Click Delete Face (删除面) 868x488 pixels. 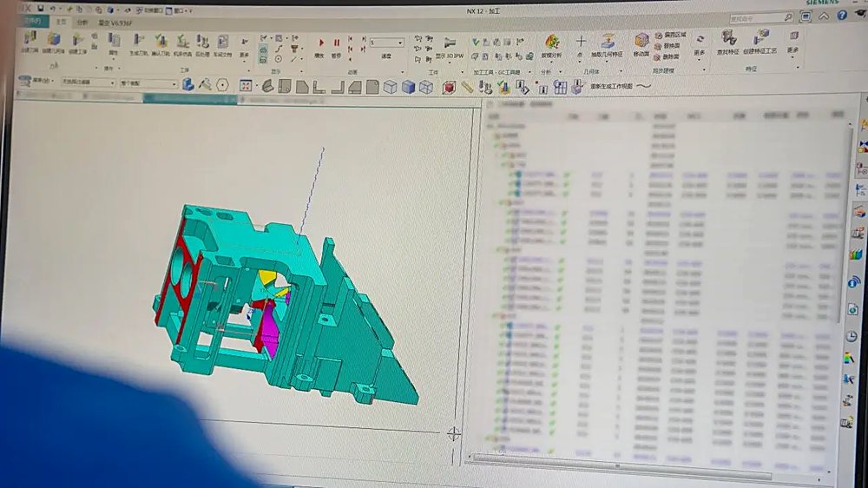[x=667, y=57]
